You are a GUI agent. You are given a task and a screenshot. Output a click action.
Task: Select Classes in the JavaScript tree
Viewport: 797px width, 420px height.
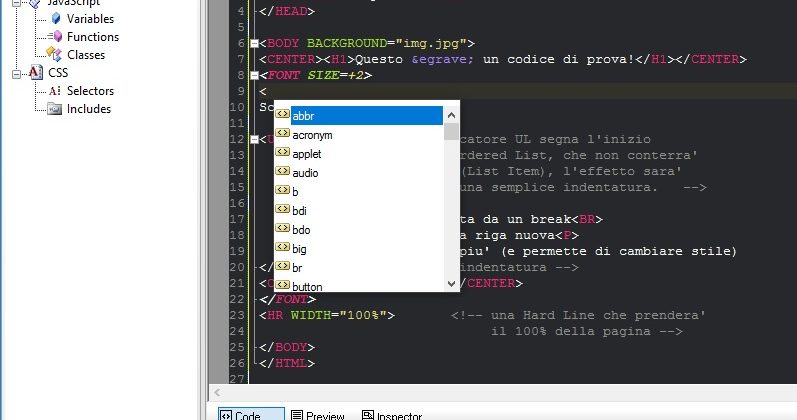86,54
